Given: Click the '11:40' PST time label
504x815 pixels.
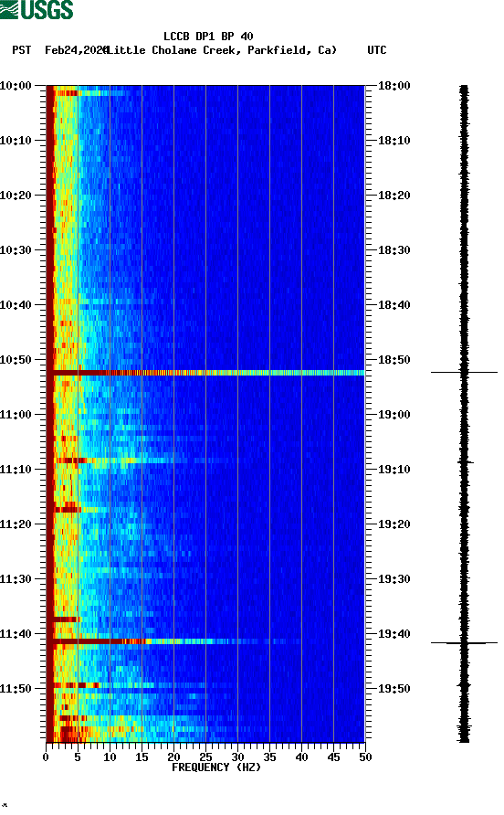Looking at the screenshot, I should [x=16, y=634].
